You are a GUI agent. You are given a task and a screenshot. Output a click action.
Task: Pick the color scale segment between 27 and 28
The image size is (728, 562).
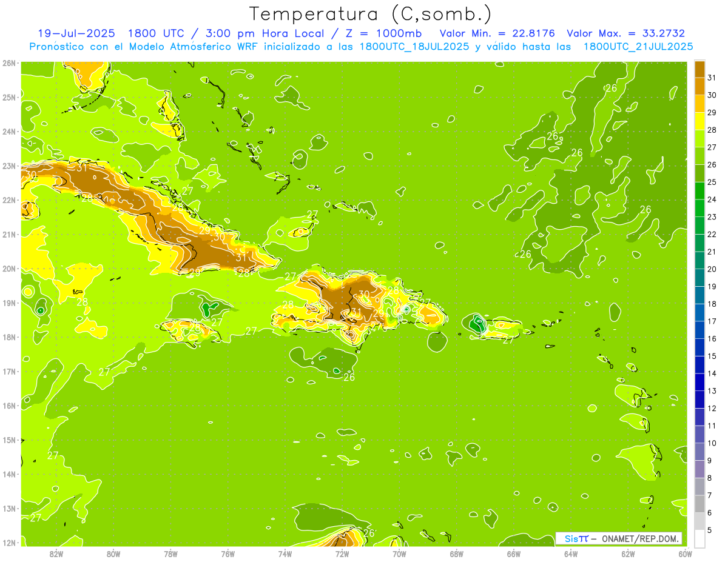pyautogui.click(x=699, y=138)
